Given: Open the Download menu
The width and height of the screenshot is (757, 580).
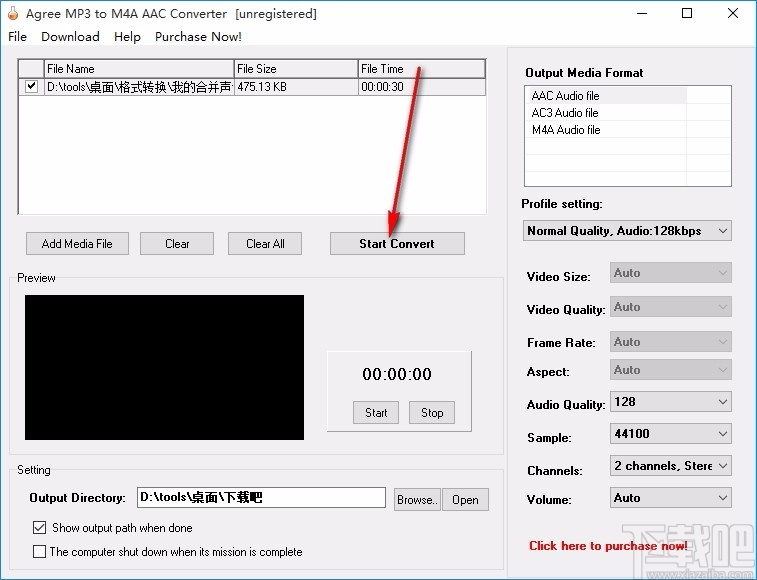Looking at the screenshot, I should coord(70,37).
